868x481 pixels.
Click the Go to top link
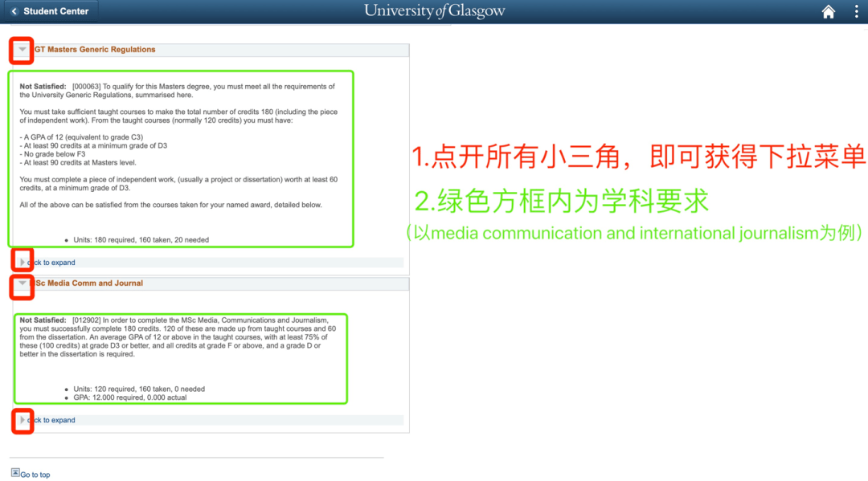pos(35,475)
